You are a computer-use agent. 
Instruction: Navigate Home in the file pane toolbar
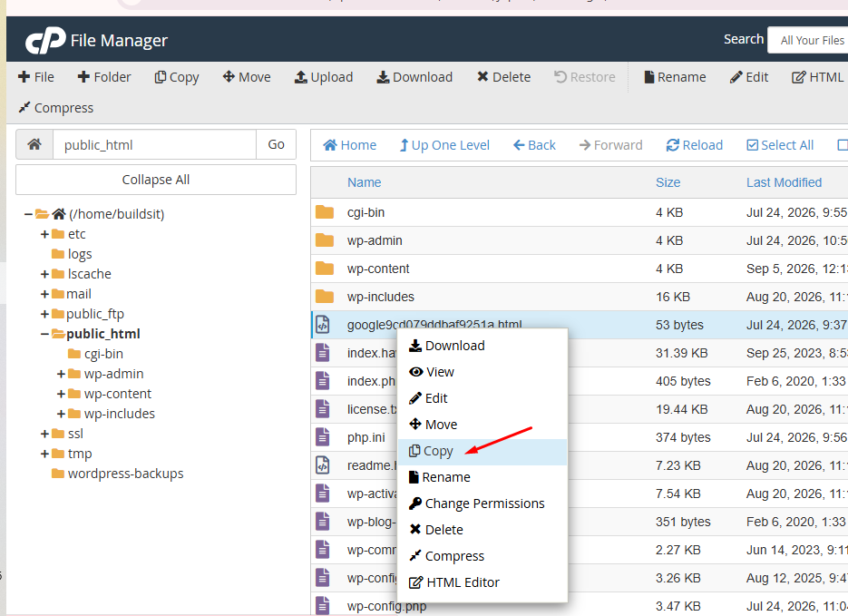tap(349, 145)
